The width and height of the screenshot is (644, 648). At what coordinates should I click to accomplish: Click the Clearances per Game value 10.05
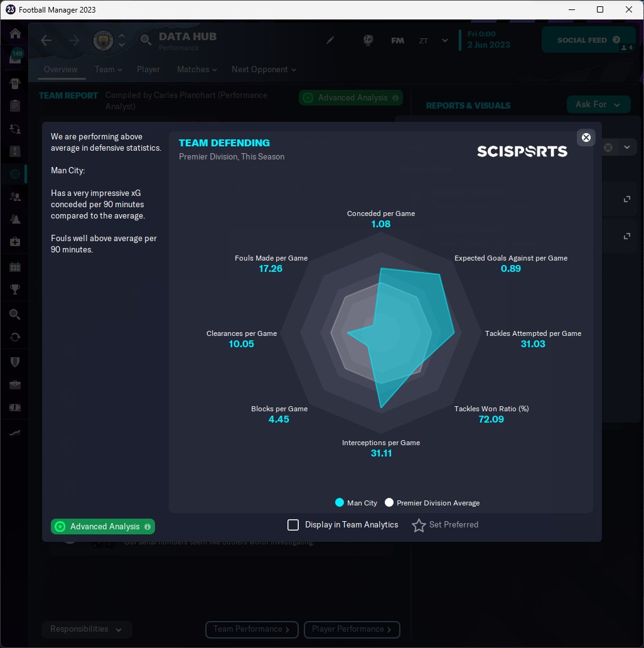coord(241,344)
